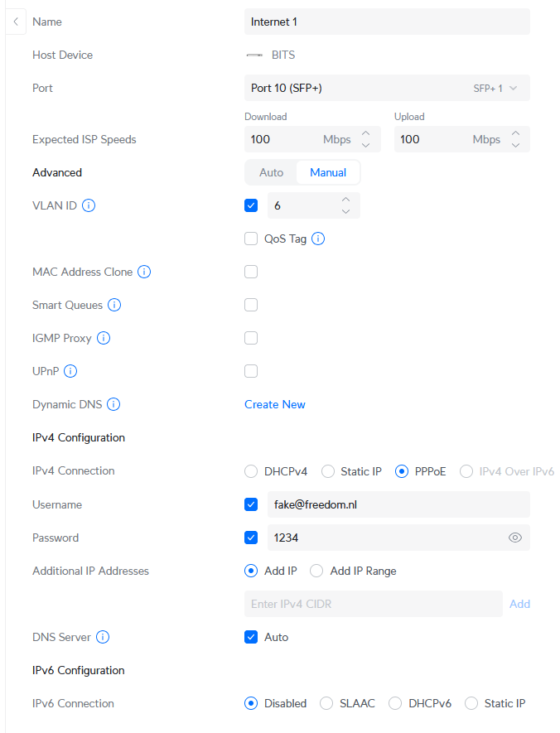The image size is (560, 733).
Task: Click the Dynamic DNS info icon
Action: pyautogui.click(x=114, y=404)
